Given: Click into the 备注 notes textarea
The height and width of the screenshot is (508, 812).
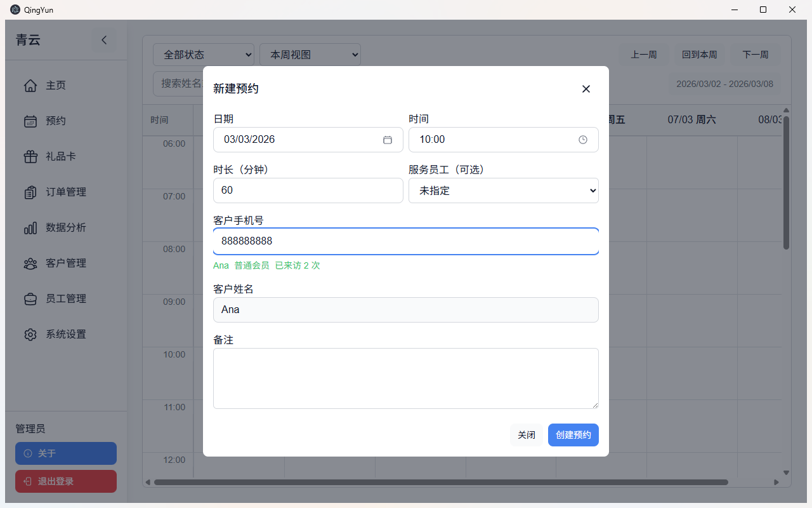Looking at the screenshot, I should [x=406, y=378].
